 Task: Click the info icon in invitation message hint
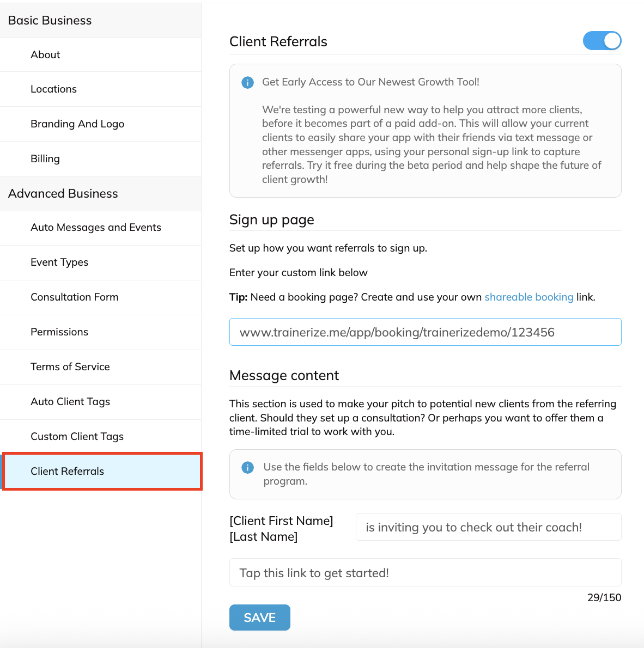tap(247, 467)
